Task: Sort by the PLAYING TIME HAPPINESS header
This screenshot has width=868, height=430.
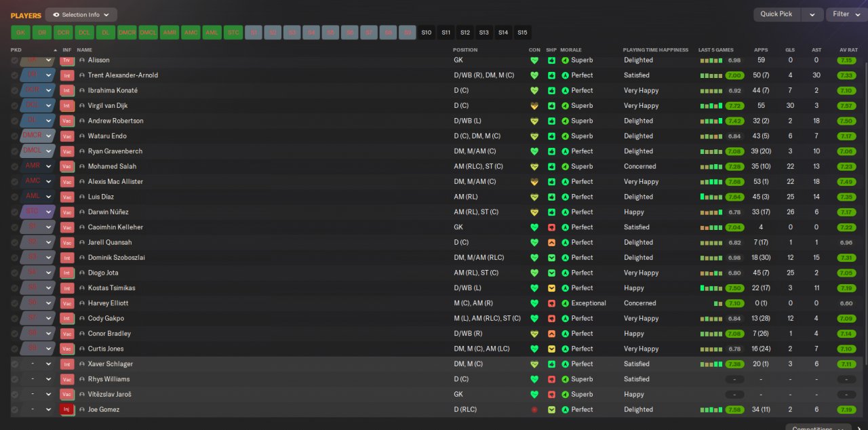Action: 656,50
